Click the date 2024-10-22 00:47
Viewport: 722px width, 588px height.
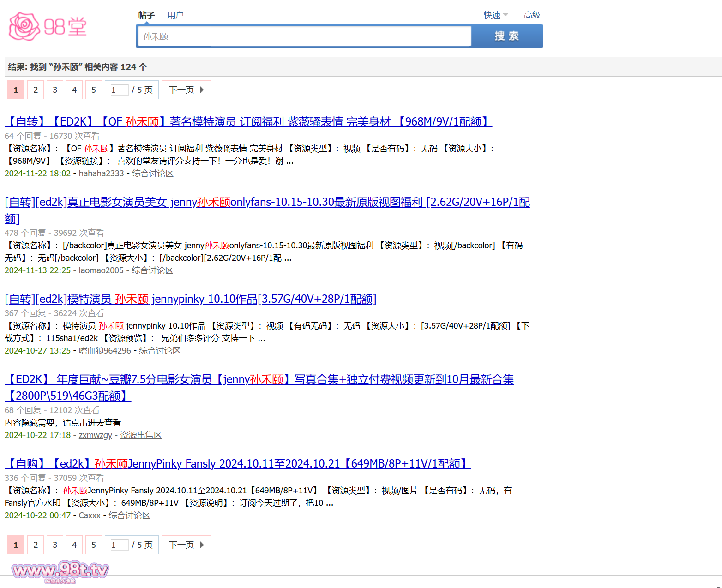[38, 516]
